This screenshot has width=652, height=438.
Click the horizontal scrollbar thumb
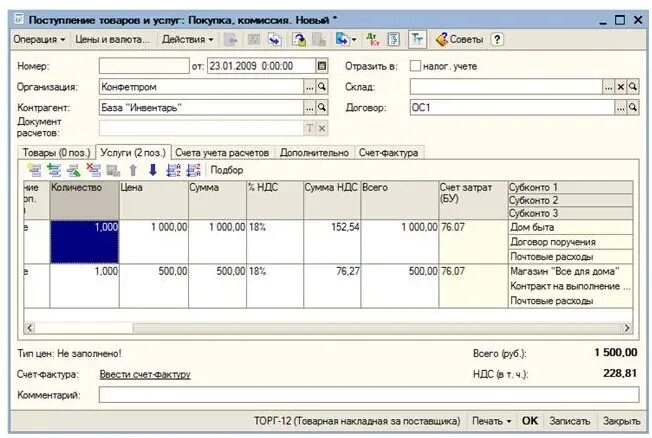click(x=84, y=328)
